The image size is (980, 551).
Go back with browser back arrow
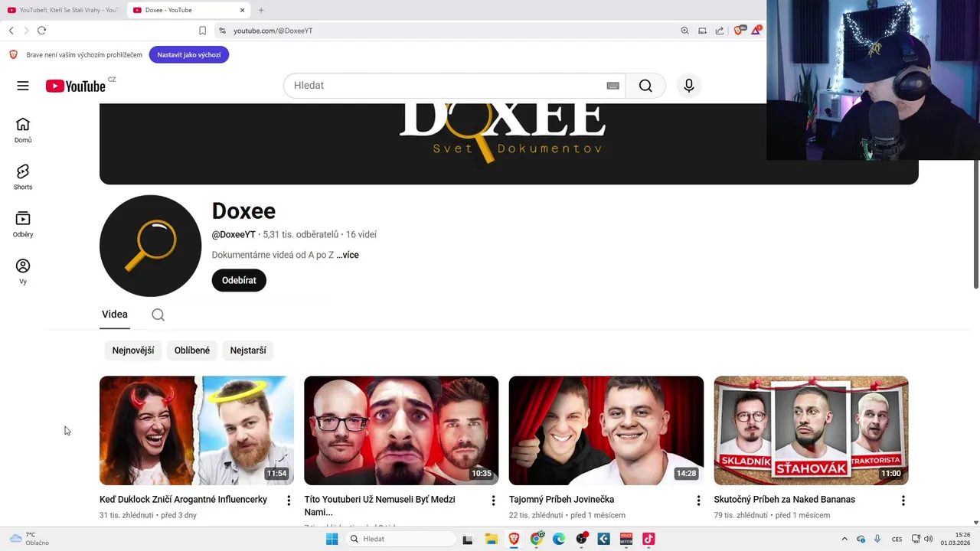(x=11, y=31)
